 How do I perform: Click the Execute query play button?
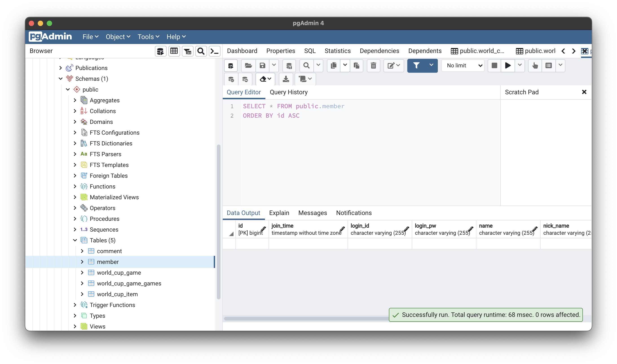(x=508, y=66)
